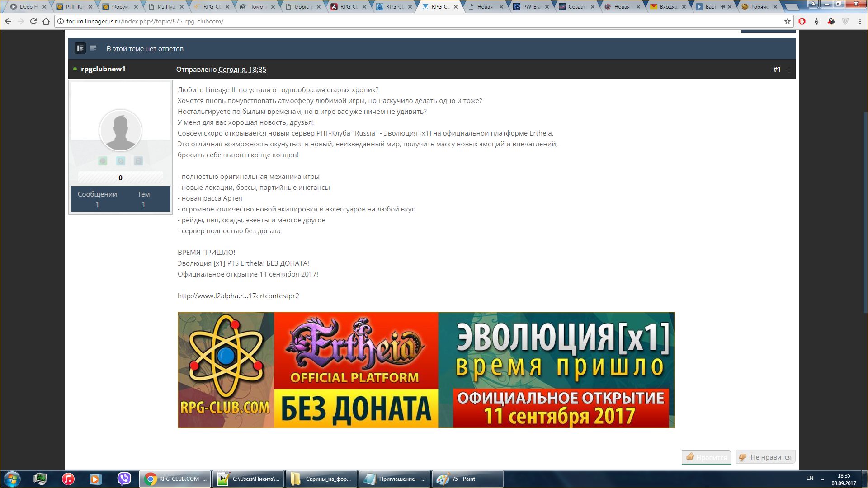The width and height of the screenshot is (868, 488).
Task: Switch to the Из Пуш browser tab
Action: (x=165, y=7)
